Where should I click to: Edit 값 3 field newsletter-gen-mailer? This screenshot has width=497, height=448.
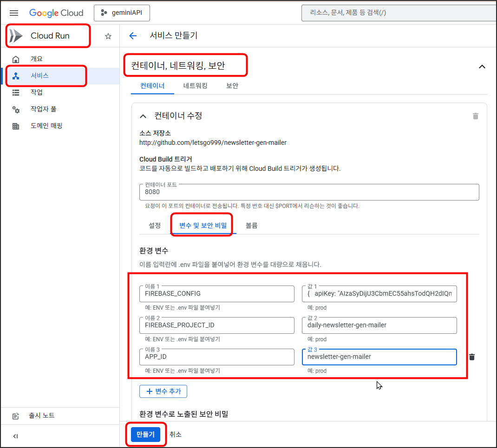(x=379, y=357)
